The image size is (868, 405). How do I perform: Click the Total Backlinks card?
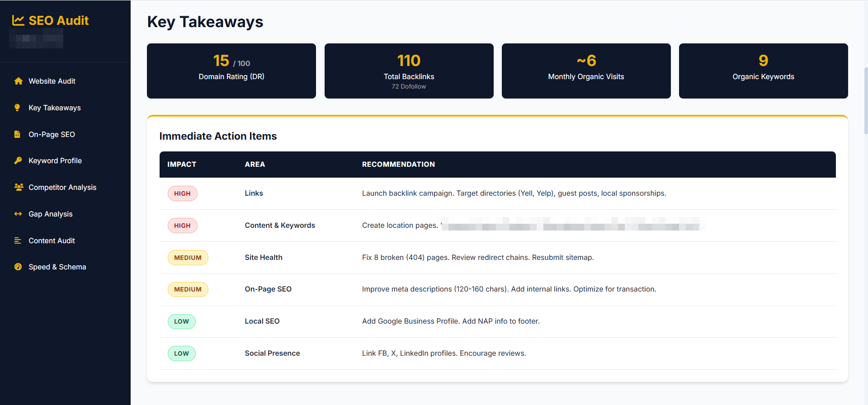point(409,71)
